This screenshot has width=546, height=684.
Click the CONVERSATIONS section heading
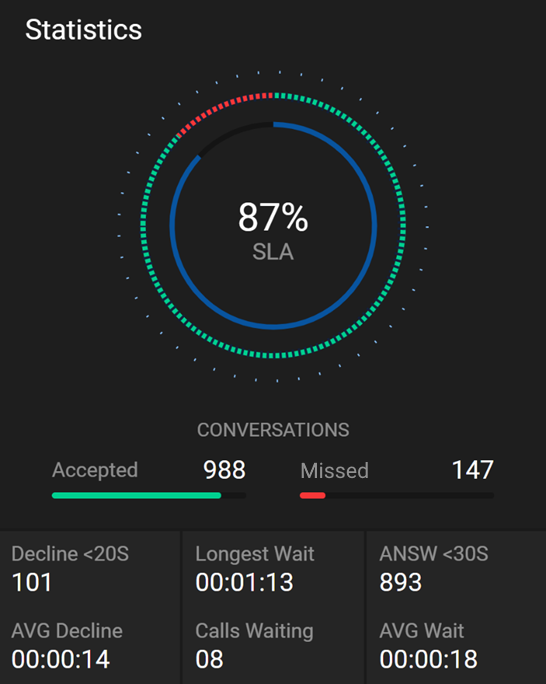click(x=273, y=430)
